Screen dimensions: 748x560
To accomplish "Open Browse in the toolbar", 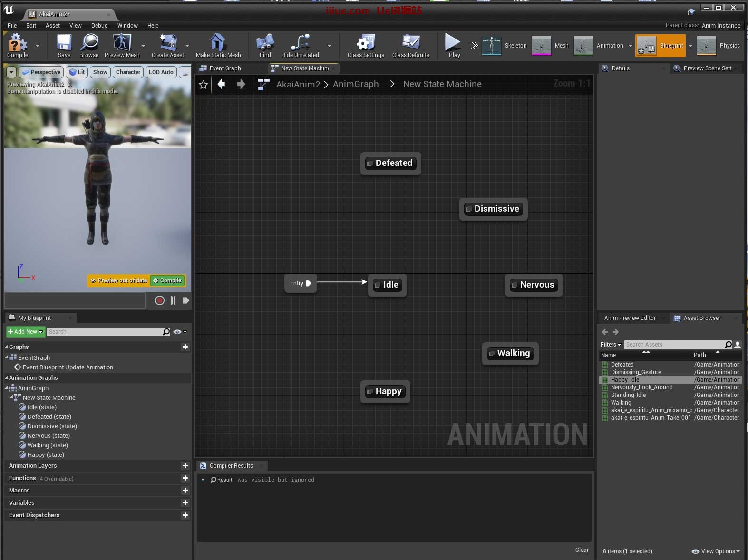I will [x=89, y=44].
